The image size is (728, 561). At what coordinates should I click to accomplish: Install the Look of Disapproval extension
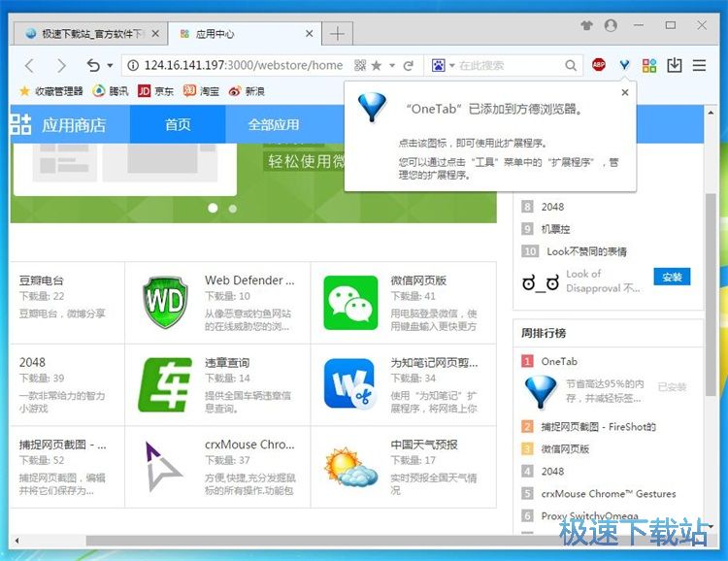click(672, 277)
